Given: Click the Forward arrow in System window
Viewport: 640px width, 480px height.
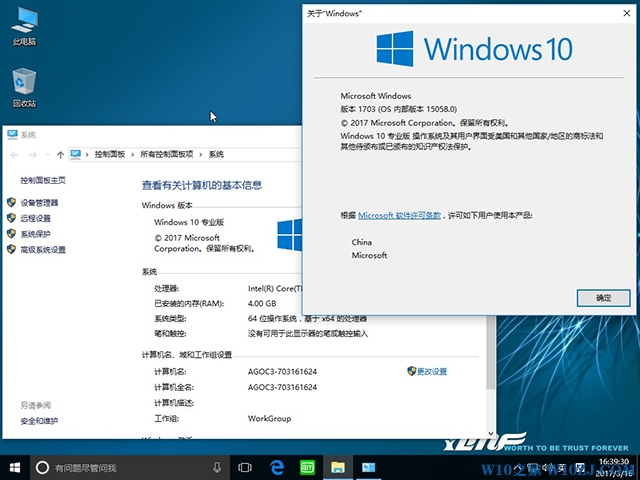Looking at the screenshot, I should (x=33, y=155).
